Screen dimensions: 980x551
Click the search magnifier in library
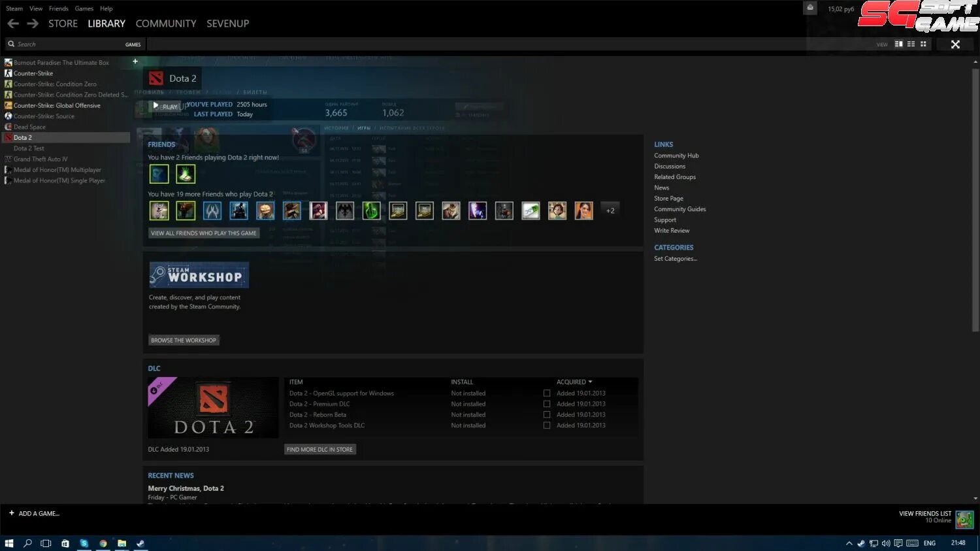11,44
